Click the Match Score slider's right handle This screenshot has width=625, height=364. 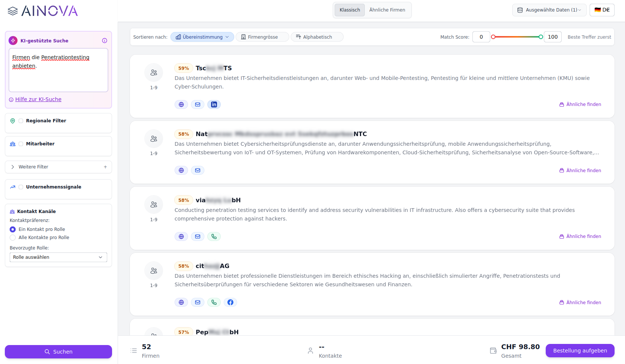(x=541, y=37)
